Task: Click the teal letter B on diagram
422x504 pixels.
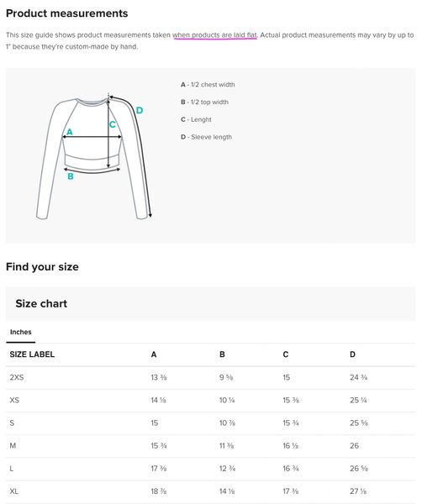Action: click(71, 176)
